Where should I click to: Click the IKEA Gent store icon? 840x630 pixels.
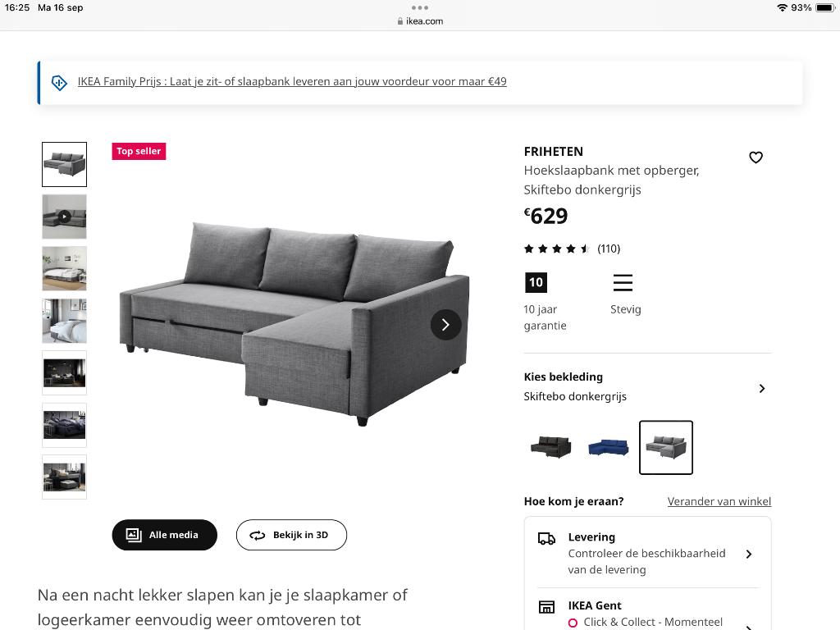point(546,607)
